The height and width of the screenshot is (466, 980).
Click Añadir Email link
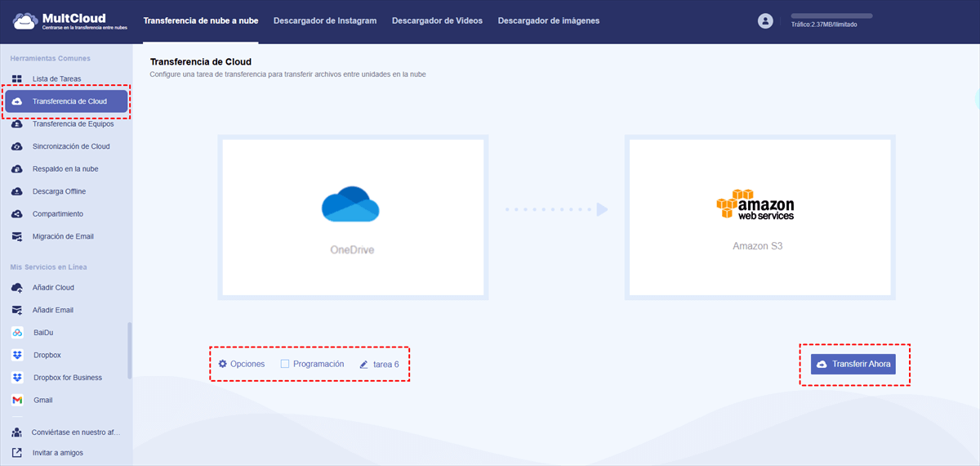point(53,310)
